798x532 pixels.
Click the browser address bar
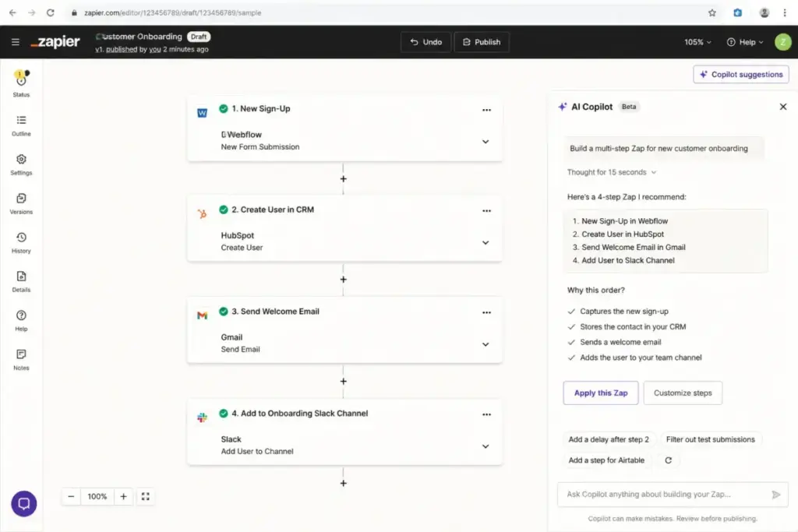click(x=387, y=12)
